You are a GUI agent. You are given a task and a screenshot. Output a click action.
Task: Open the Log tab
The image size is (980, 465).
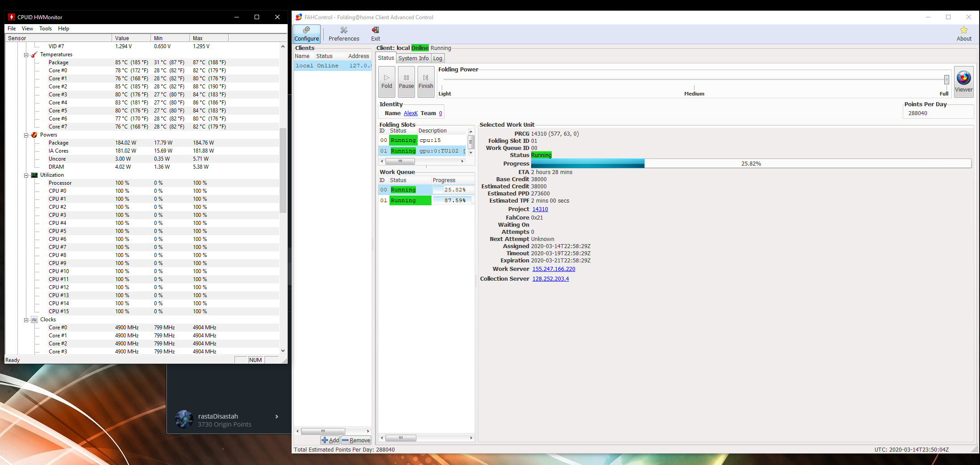437,58
